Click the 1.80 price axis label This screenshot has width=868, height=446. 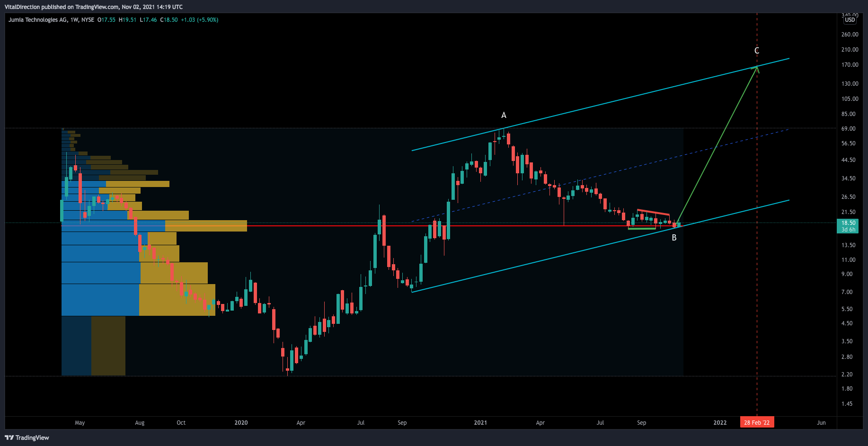click(847, 389)
